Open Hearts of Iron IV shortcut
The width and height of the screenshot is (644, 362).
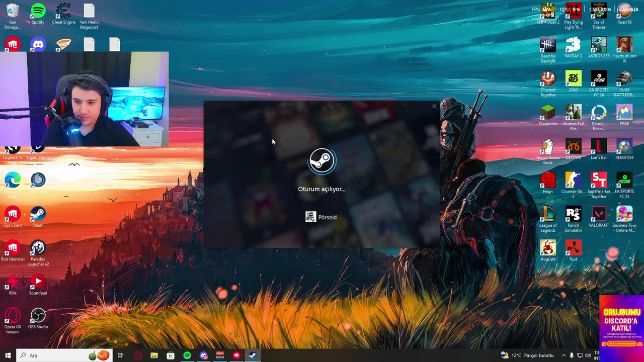624,50
